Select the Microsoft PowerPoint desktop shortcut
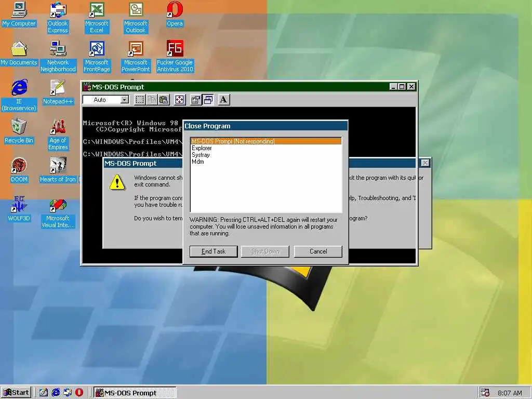The width and height of the screenshot is (532, 399). [x=136, y=57]
